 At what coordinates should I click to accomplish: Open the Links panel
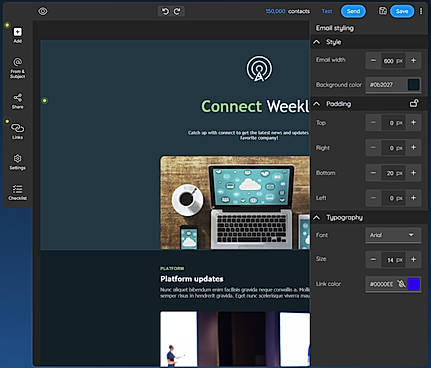[17, 131]
